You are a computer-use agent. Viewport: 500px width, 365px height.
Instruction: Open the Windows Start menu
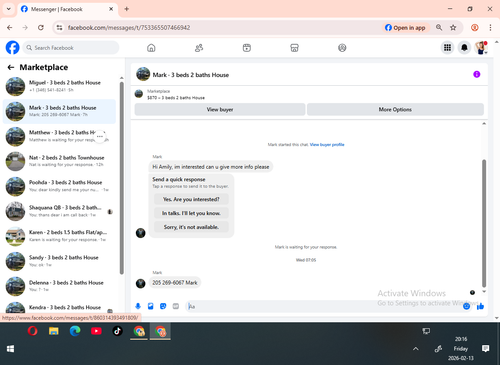[10, 349]
